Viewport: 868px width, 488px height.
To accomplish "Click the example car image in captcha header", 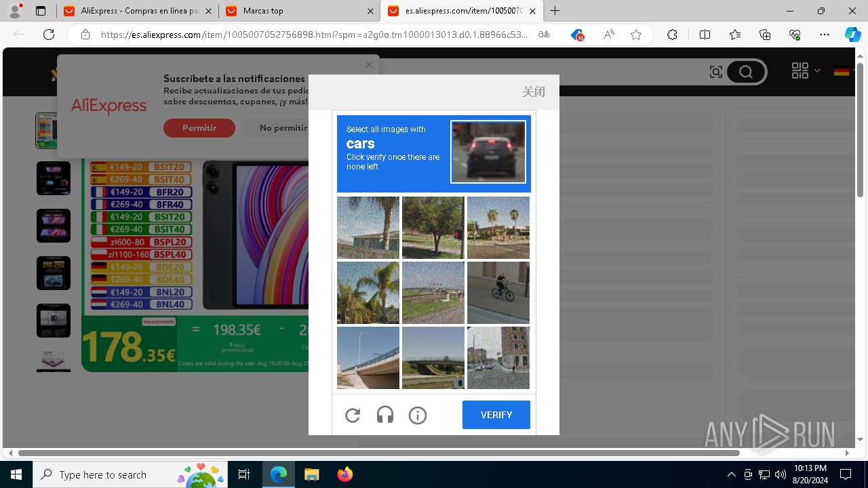I will (x=488, y=152).
